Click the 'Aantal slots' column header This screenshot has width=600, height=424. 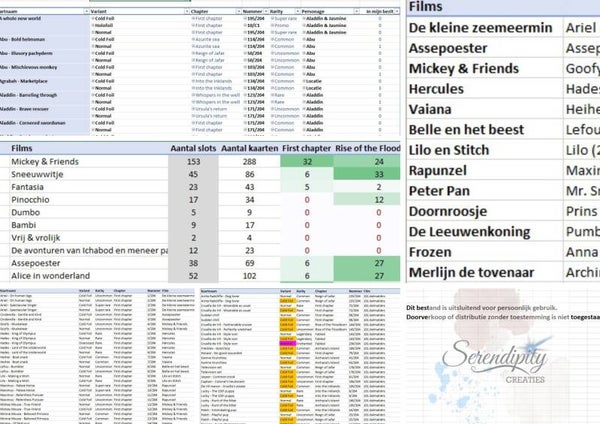click(x=193, y=148)
